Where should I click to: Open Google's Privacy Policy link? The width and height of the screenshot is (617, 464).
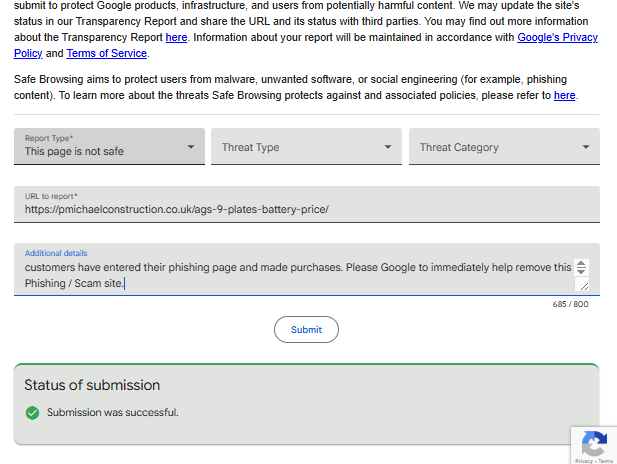pyautogui.click(x=557, y=38)
